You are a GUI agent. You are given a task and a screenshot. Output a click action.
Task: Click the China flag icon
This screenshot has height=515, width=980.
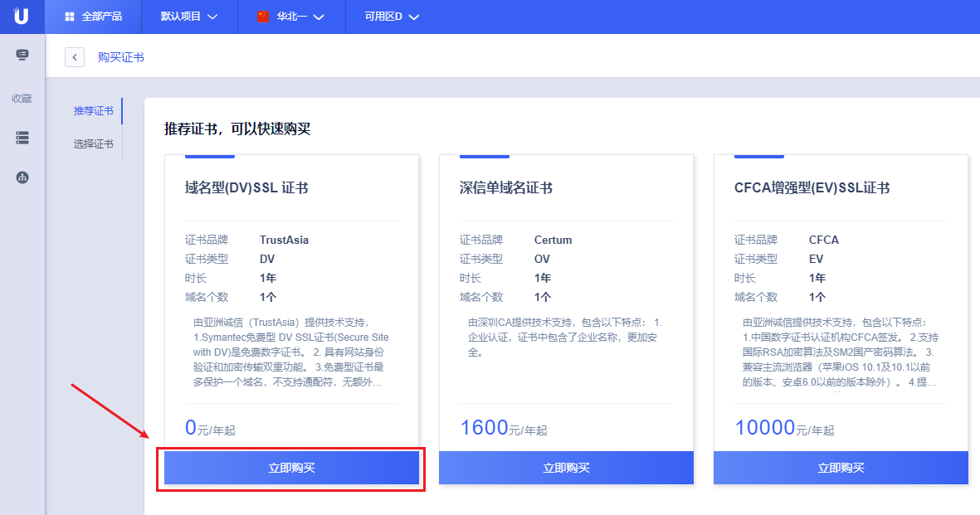tap(263, 17)
